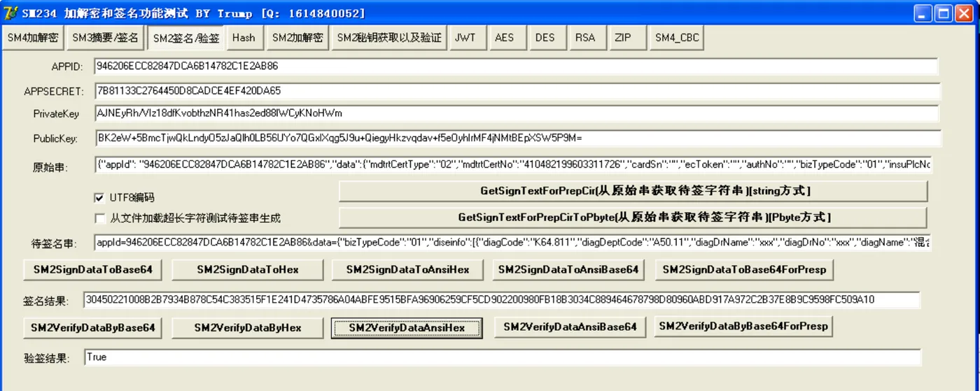
Task: Maximize the SM234 window
Action: click(x=943, y=14)
